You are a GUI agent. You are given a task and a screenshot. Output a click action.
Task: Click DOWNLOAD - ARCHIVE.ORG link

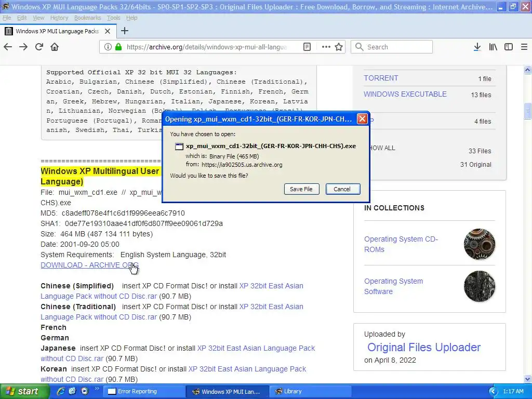pyautogui.click(x=89, y=265)
